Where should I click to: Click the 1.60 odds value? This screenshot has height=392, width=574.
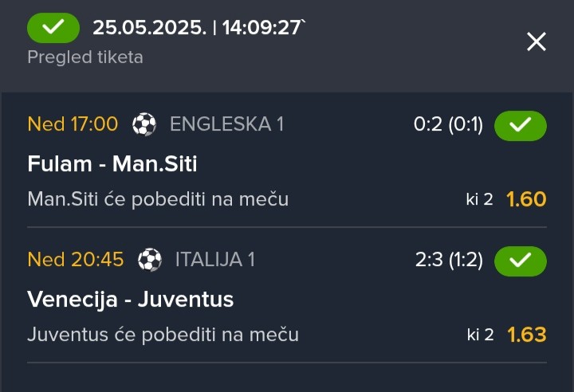526,199
